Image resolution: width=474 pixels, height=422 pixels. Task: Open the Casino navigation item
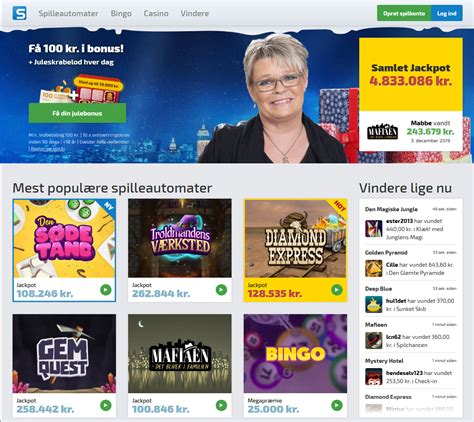click(156, 13)
